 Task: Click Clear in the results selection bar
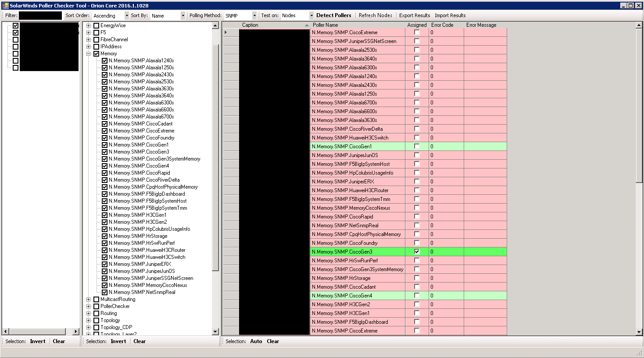click(x=273, y=341)
